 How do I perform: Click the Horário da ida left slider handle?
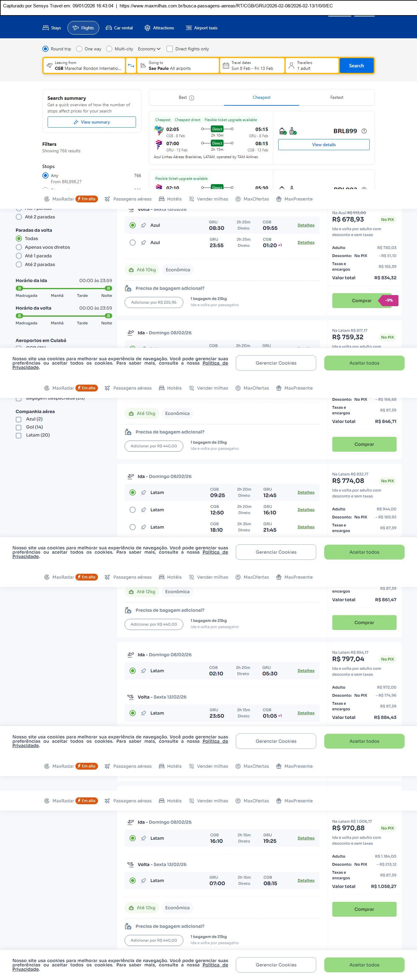click(19, 288)
